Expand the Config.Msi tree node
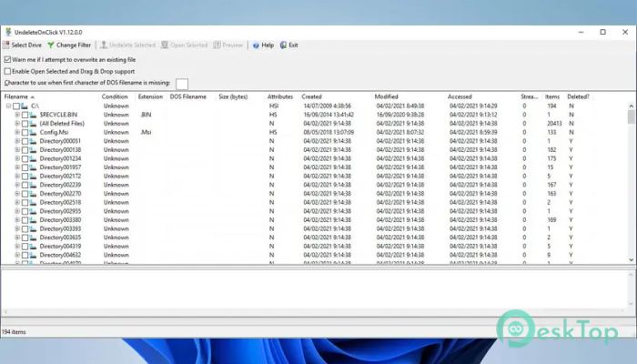The image size is (637, 364). 17,133
